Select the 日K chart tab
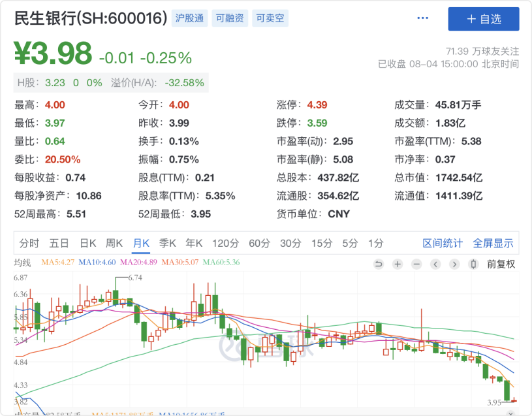Screen dimensions: 532x416 88,243
